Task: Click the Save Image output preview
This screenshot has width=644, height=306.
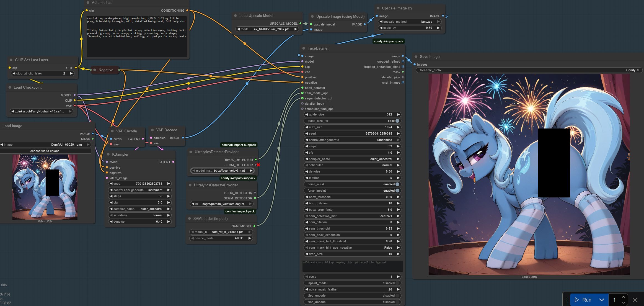Action: point(529,174)
